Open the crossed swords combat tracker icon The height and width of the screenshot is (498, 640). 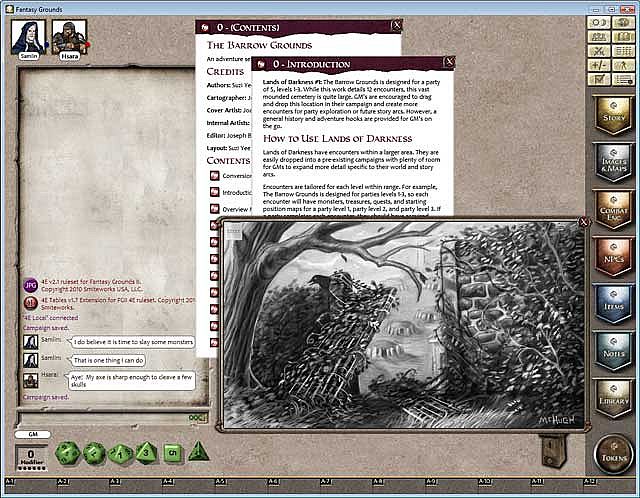[599, 51]
